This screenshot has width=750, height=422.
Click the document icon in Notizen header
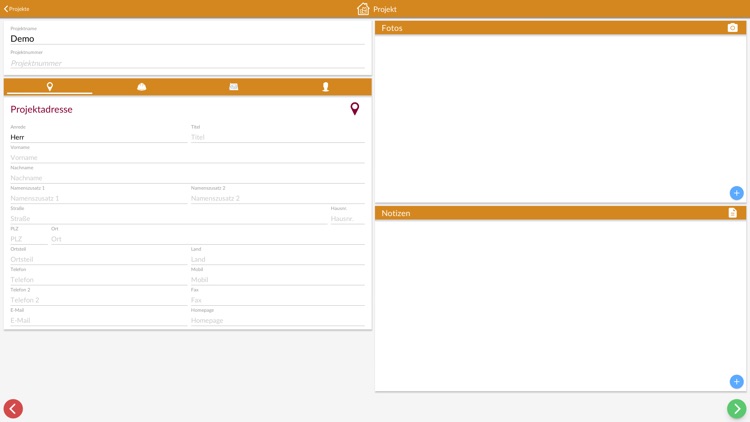732,213
